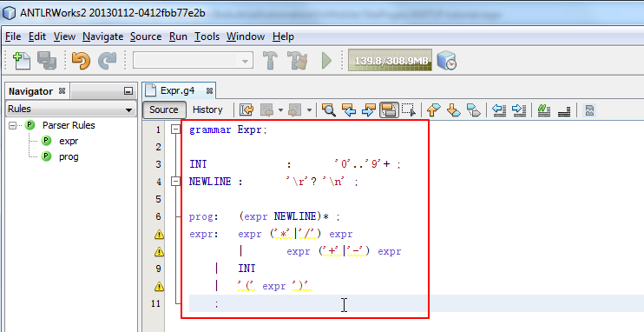
Task: Click the Last Edit location icon
Action: pos(246,110)
